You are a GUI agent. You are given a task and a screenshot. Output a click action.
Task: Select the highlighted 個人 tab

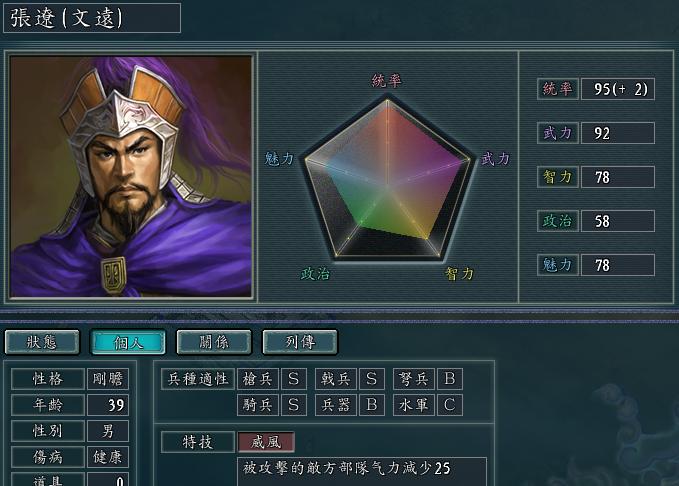pyautogui.click(x=128, y=342)
